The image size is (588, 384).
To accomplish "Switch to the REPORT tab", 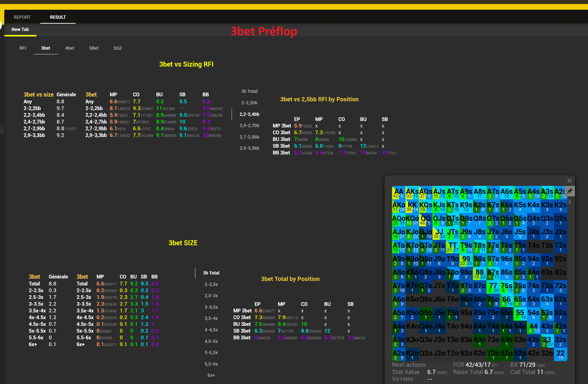I will (22, 17).
